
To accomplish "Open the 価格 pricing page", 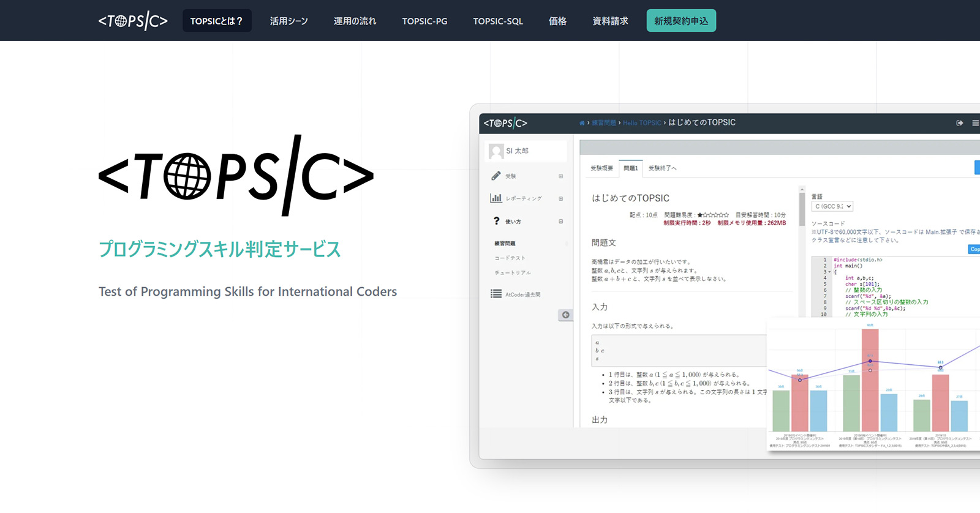I will [557, 21].
